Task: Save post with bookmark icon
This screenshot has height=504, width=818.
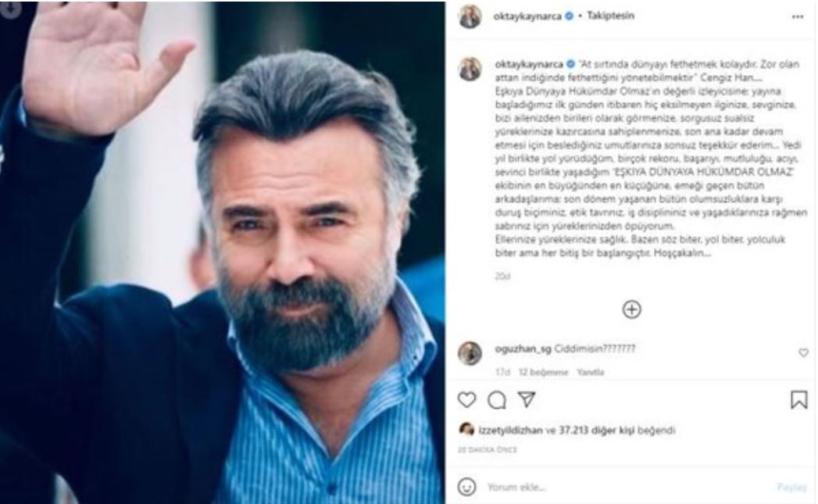Action: tap(798, 400)
